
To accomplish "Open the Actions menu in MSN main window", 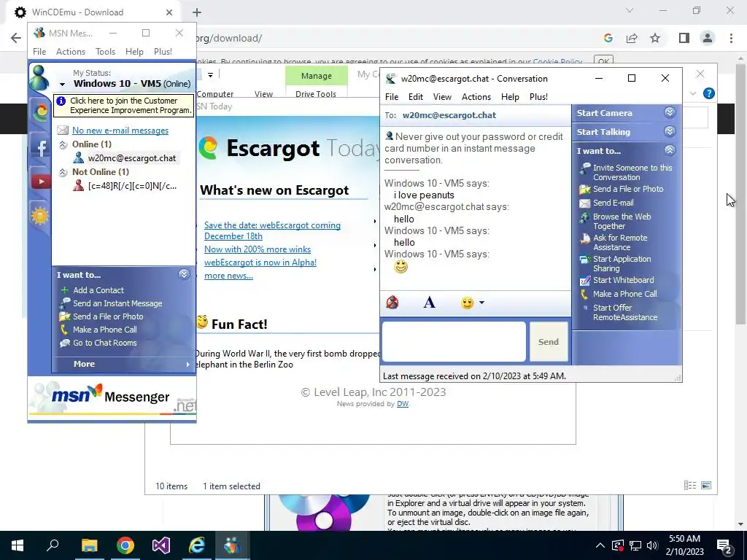I will pos(71,52).
